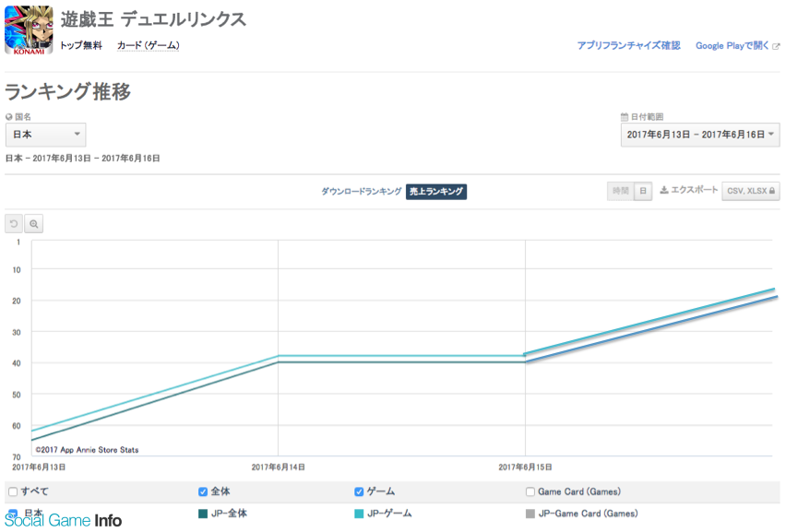Viewport: 786px width, 532px height.
Task: Click the lock icon on CSV, XLSX button
Action: click(x=772, y=191)
